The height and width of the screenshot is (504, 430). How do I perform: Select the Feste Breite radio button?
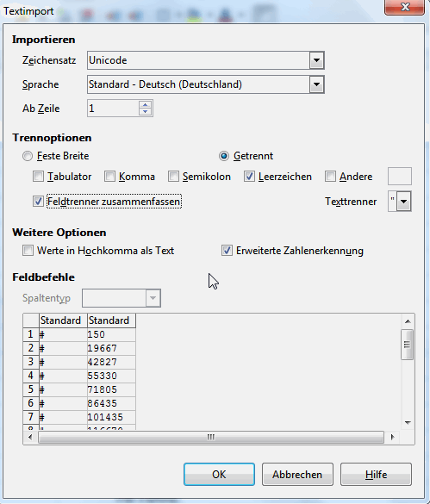point(28,156)
